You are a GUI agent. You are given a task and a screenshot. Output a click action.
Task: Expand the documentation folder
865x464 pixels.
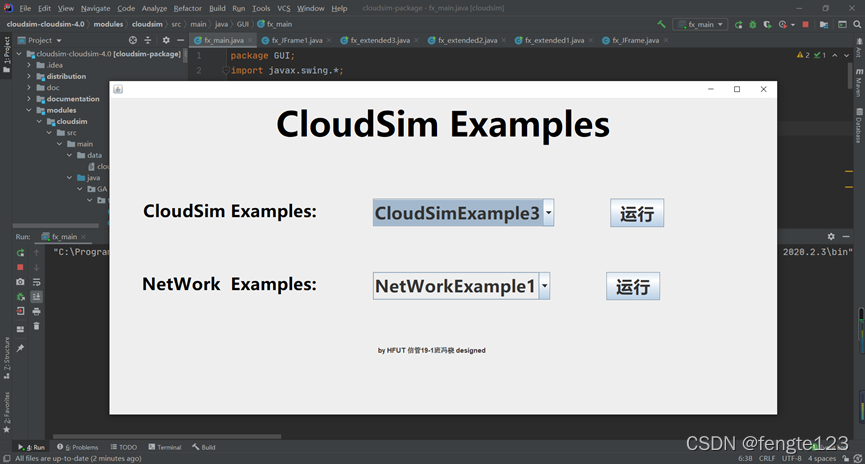[x=29, y=99]
